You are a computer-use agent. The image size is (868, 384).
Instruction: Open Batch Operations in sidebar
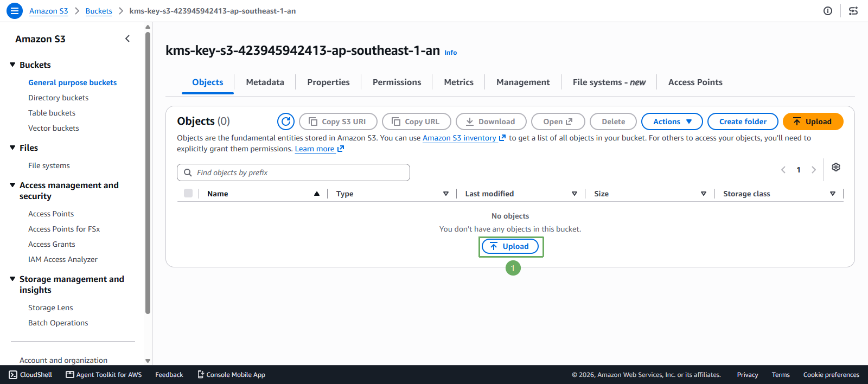(x=58, y=323)
